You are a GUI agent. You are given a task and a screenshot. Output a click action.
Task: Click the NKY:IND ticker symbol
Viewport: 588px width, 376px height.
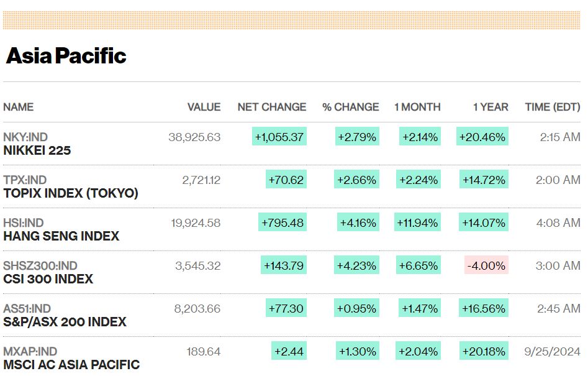pyautogui.click(x=25, y=137)
